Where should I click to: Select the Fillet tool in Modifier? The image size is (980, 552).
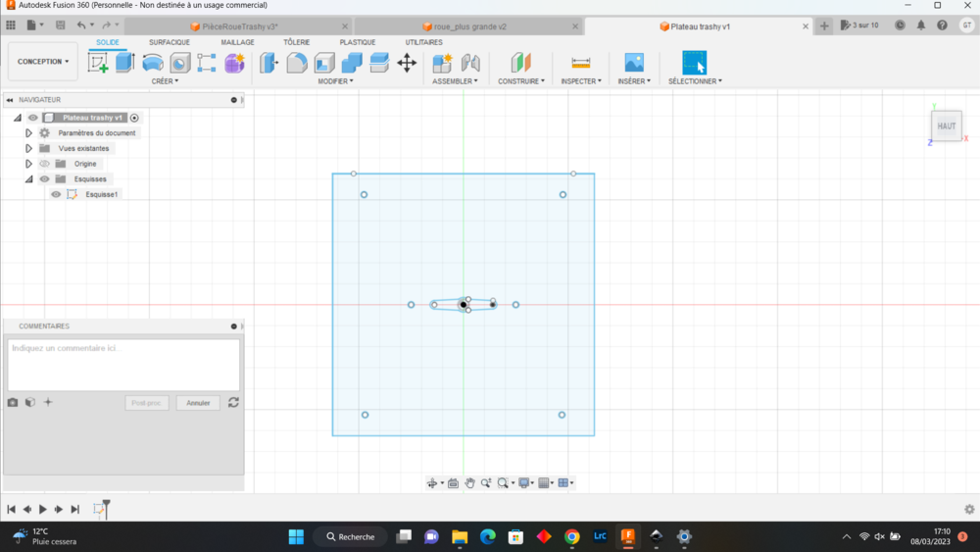click(297, 63)
